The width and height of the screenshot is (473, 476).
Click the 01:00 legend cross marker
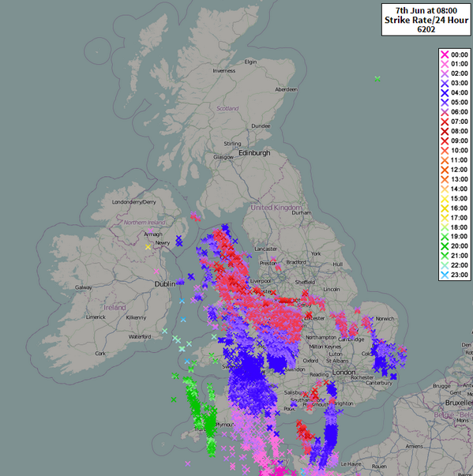445,64
